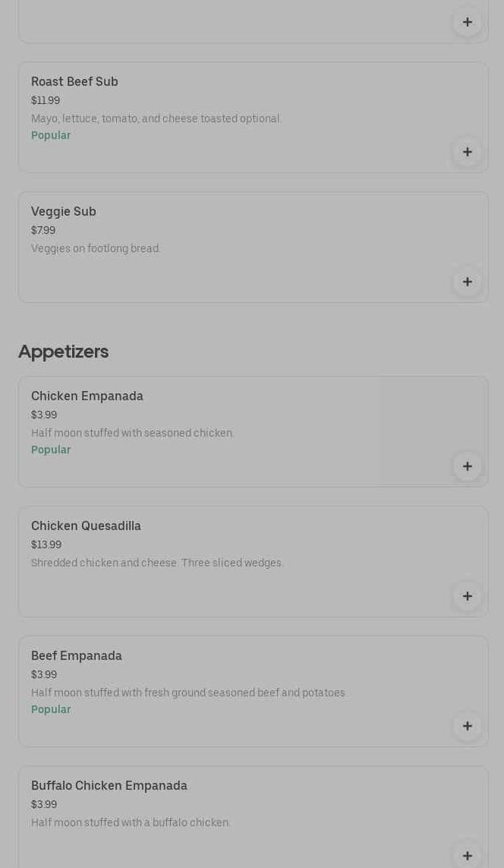Add Chicken Empanada with plus icon
Screen dimensions: 504x868
tap(468, 466)
